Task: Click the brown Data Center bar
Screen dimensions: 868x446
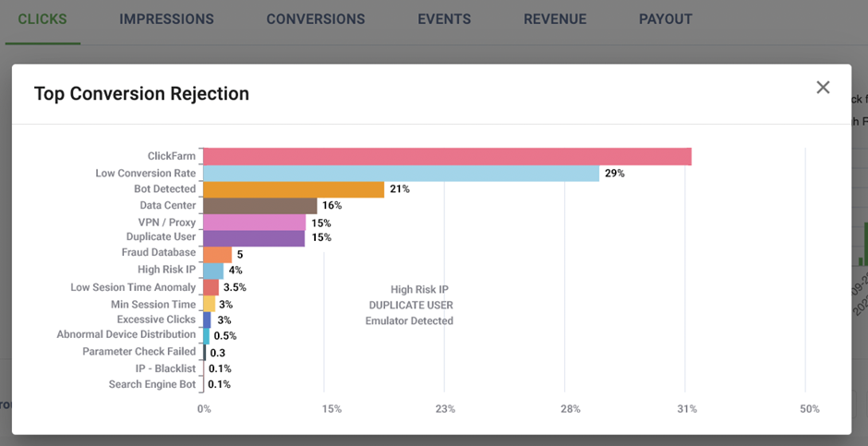Action: [259, 206]
